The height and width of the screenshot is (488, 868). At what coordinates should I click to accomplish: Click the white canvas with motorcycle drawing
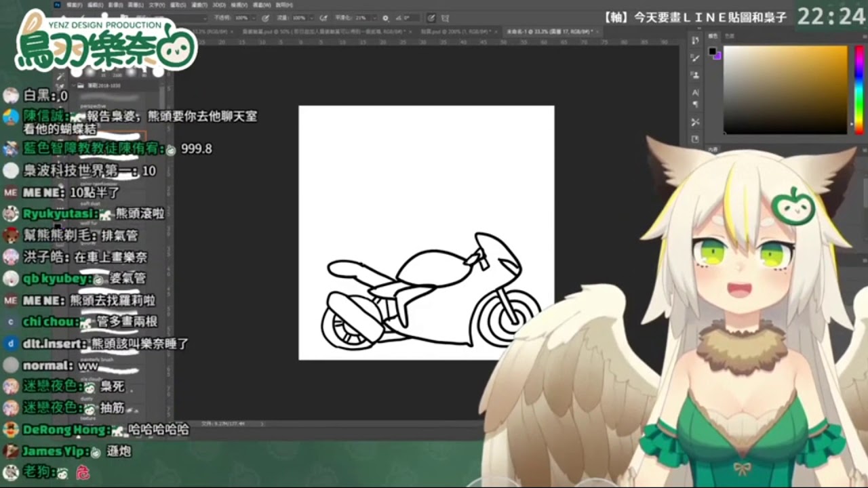pos(427,232)
